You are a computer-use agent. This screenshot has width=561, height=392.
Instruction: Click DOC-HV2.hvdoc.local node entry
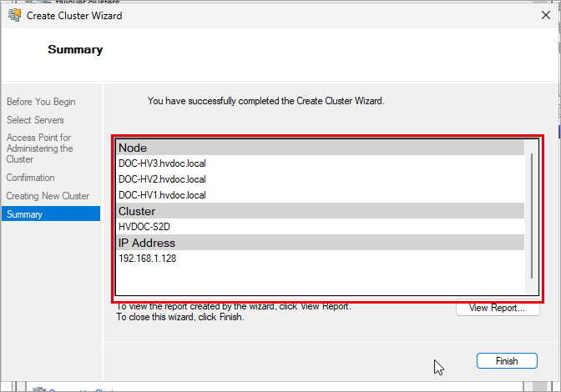coord(162,179)
